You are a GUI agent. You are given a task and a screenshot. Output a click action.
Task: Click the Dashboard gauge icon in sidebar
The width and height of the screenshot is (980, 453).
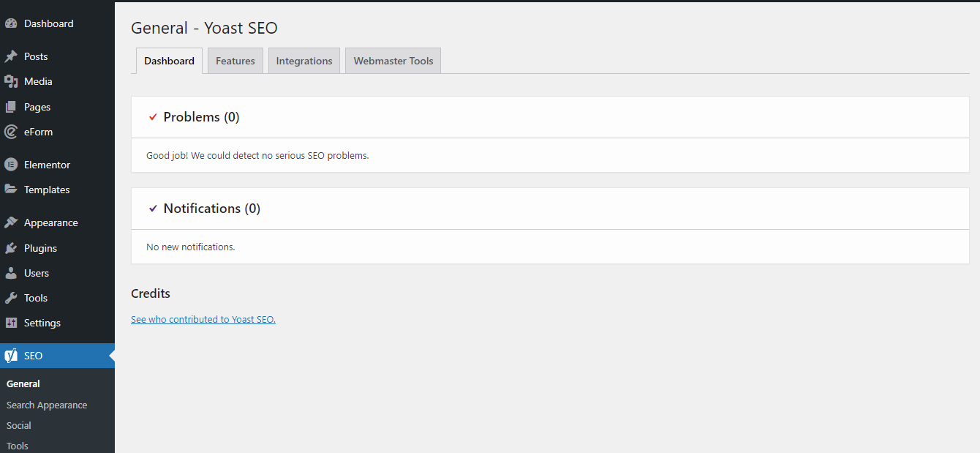pos(11,23)
